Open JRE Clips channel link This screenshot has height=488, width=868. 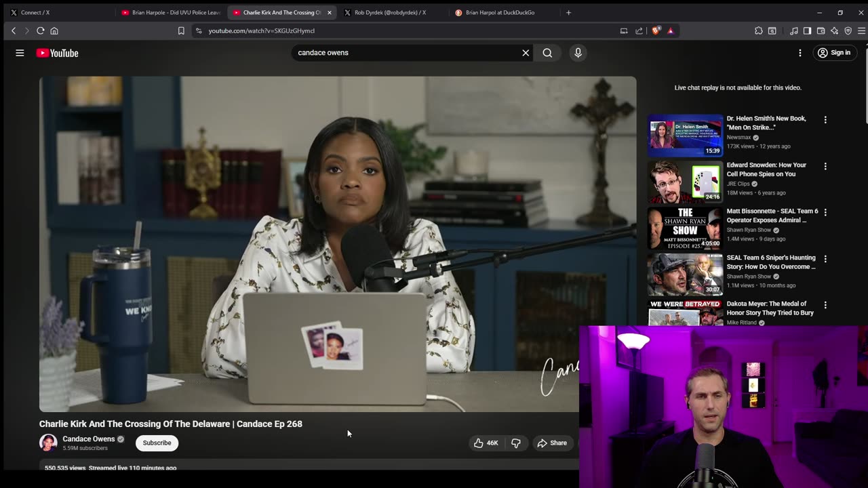click(x=738, y=184)
